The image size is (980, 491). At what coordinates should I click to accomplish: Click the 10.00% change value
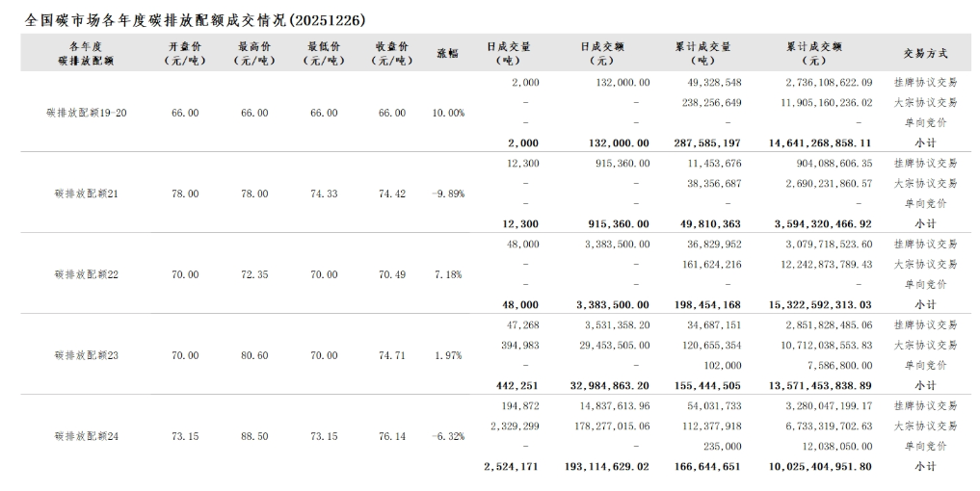[x=448, y=113]
